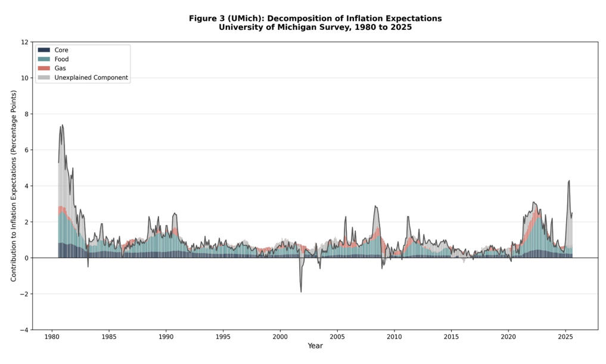This screenshot has height=364, width=606.
Task: Click the subtitle "University of Michigan Survey" line
Action: 315,27
